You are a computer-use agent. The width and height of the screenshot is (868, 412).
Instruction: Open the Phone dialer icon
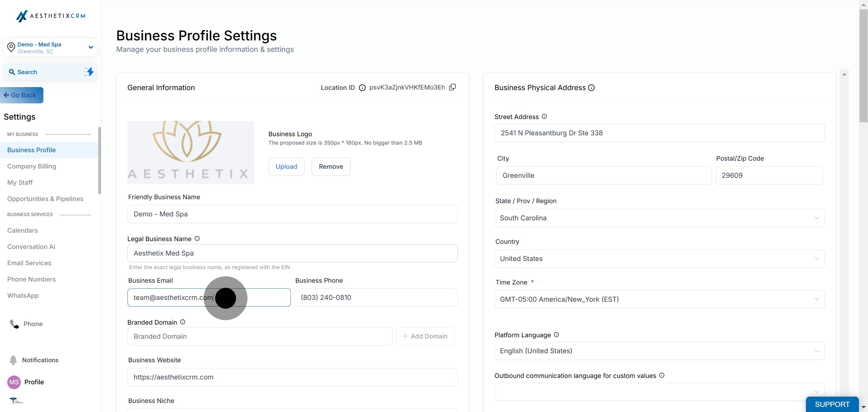click(x=14, y=324)
